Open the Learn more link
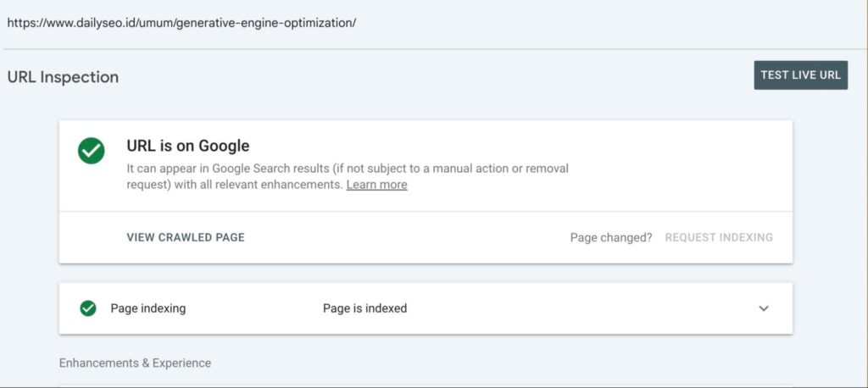 (376, 185)
